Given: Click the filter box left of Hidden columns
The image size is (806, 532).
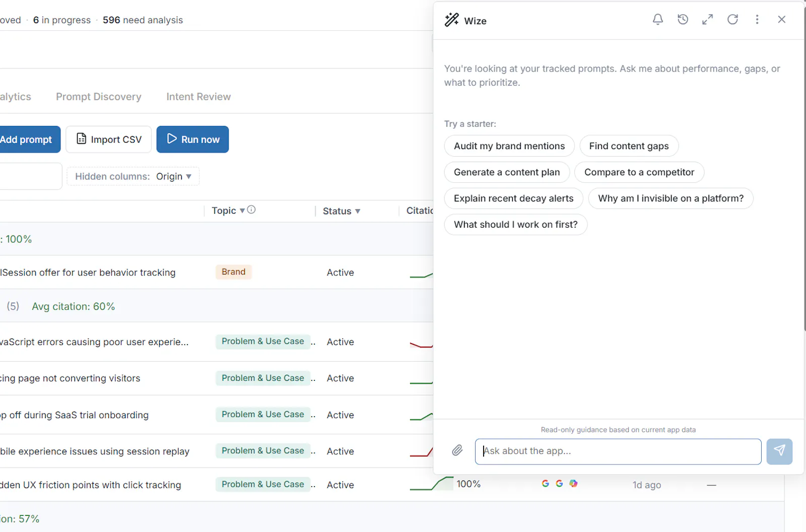Looking at the screenshot, I should (30, 176).
